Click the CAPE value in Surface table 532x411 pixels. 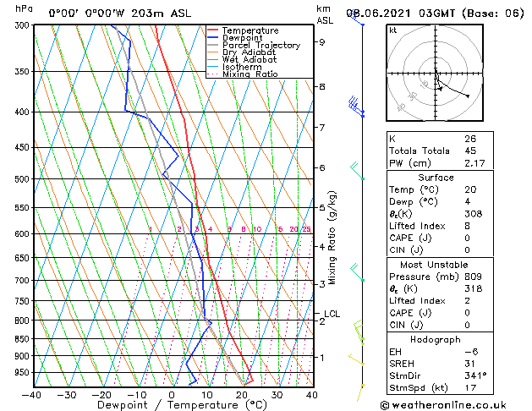(467, 238)
